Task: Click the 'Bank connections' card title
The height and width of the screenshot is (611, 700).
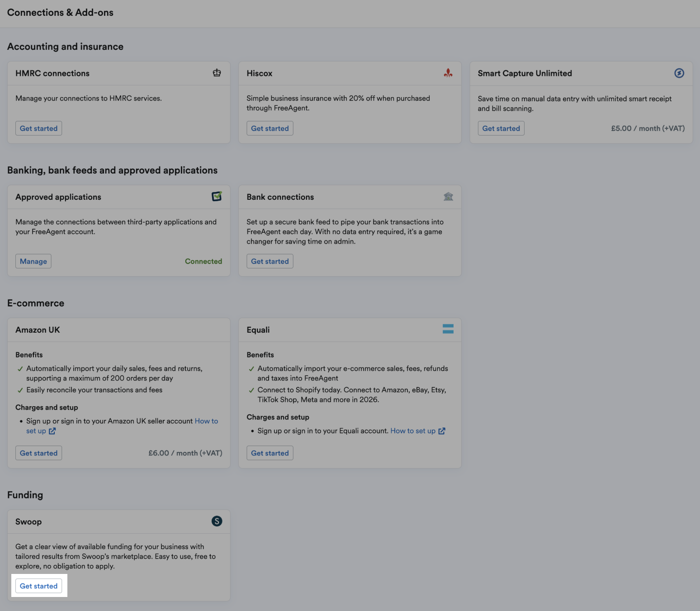Action: (x=280, y=197)
